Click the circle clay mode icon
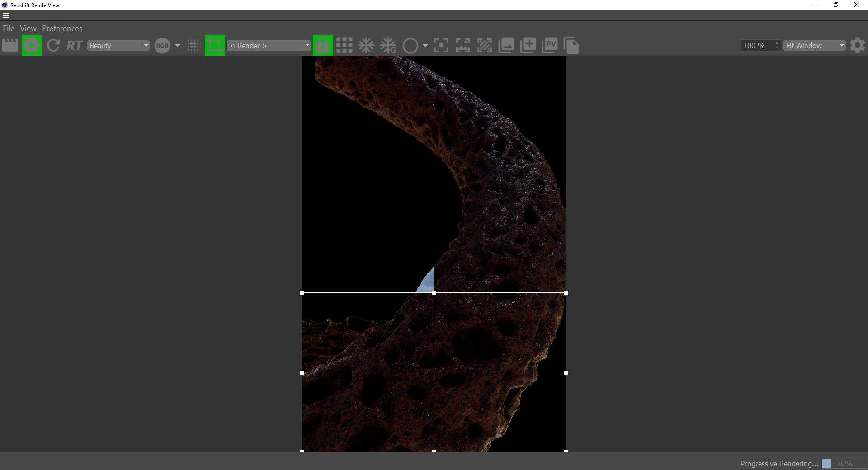Viewport: 868px width, 470px height. pos(410,46)
